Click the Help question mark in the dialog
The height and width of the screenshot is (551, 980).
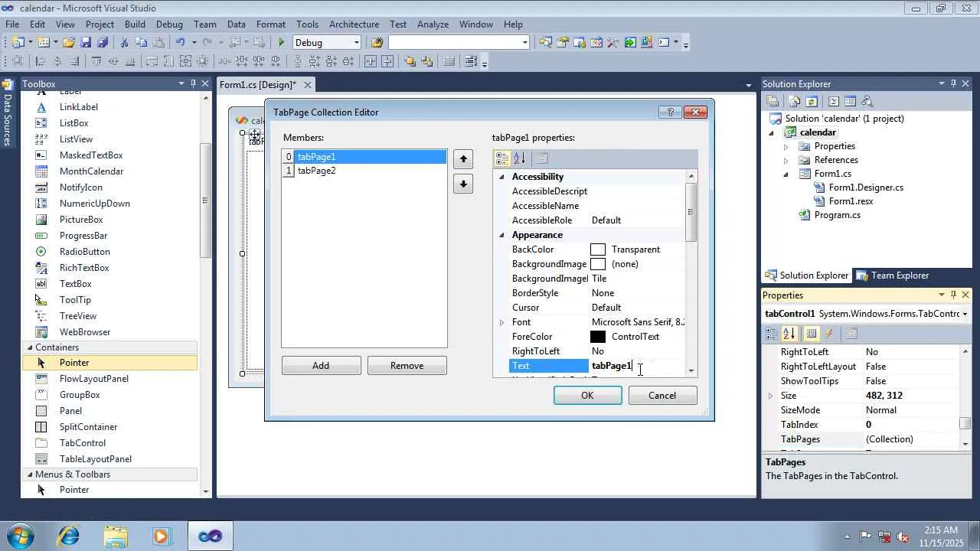pos(670,112)
